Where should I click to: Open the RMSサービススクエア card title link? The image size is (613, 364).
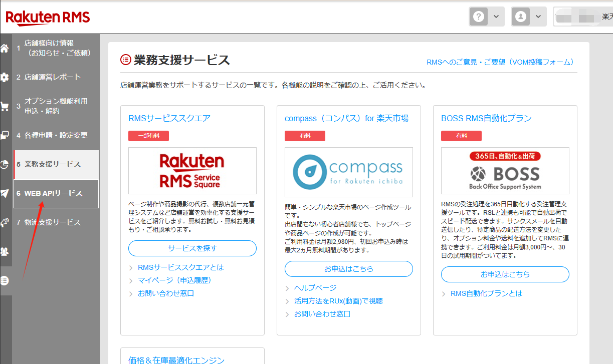coord(169,118)
